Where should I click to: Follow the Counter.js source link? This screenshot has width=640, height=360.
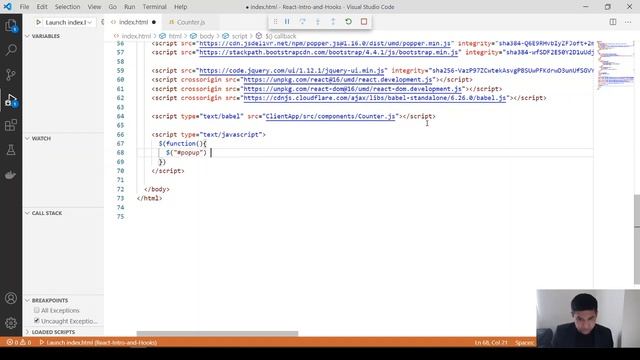pos(331,116)
